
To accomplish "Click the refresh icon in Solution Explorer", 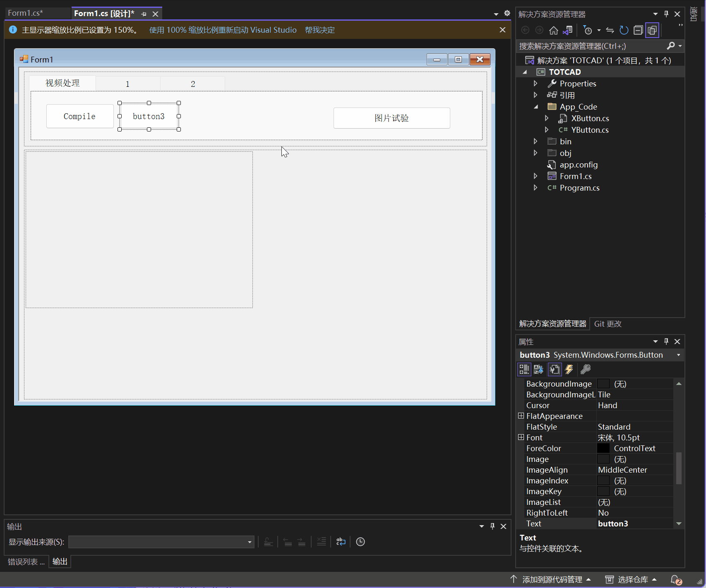I will (x=624, y=30).
